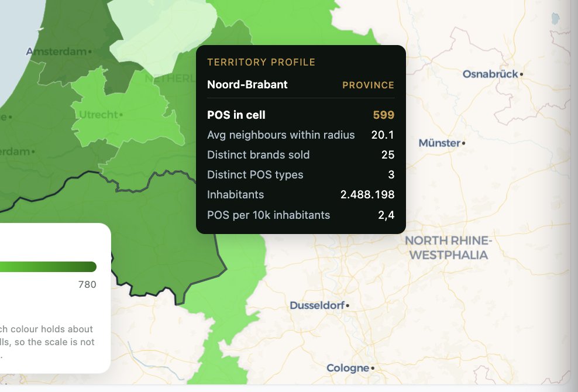
Task: Click the Osnabrück city label
Action: [490, 74]
